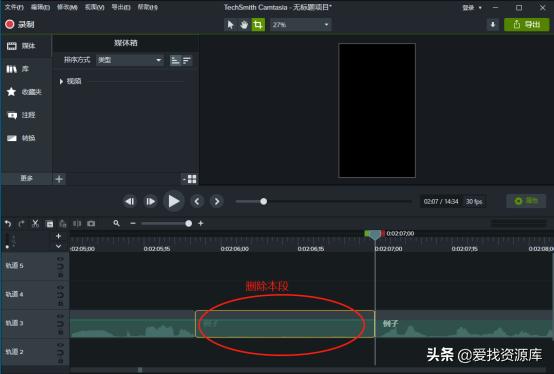Click the undo arrow on the timeline toolbar
554x374 pixels.
[x=8, y=224]
